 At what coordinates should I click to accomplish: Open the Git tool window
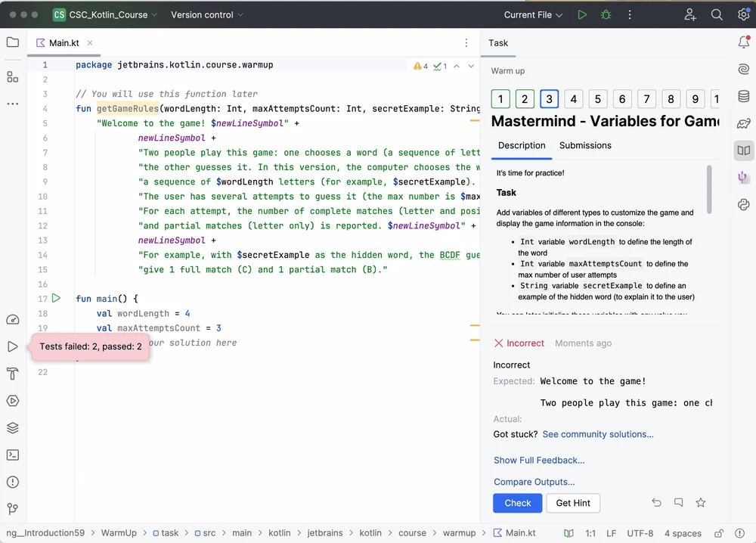(13, 509)
